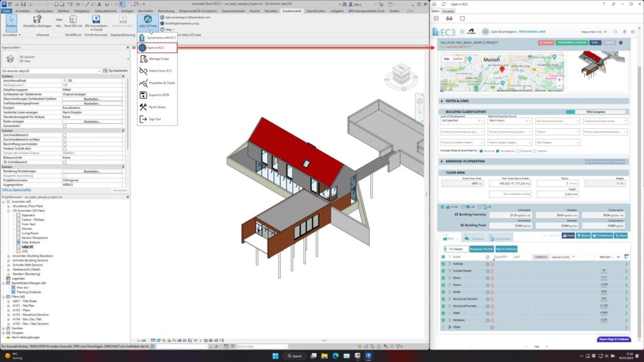Click the ViewCube in the 3D view
The height and width of the screenshot is (362, 644).
point(401,75)
